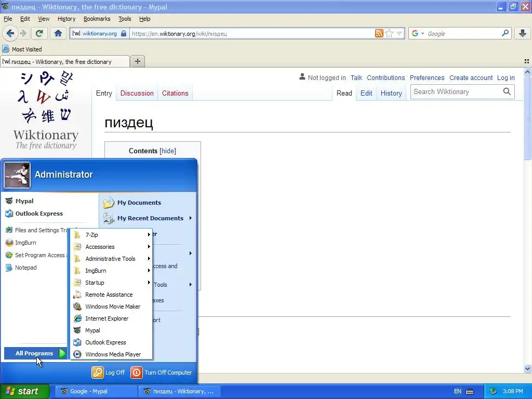Image resolution: width=532 pixels, height=399 pixels.
Task: Click the Log in link
Action: (506, 78)
